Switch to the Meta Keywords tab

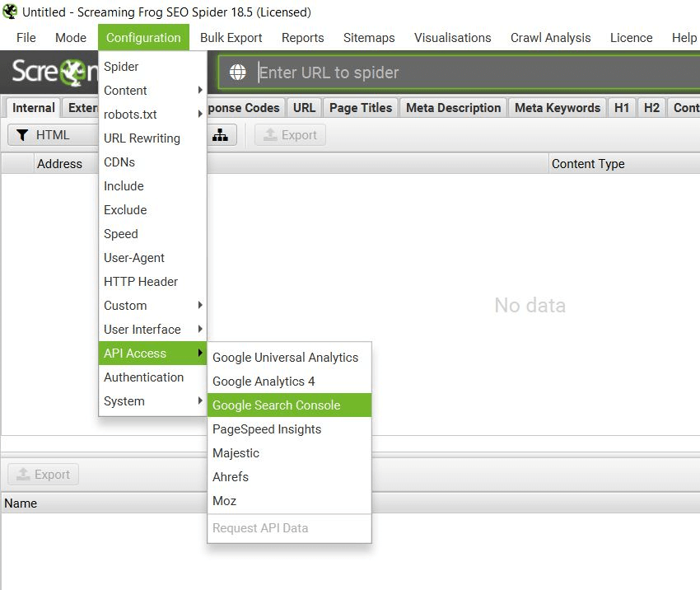pyautogui.click(x=558, y=108)
